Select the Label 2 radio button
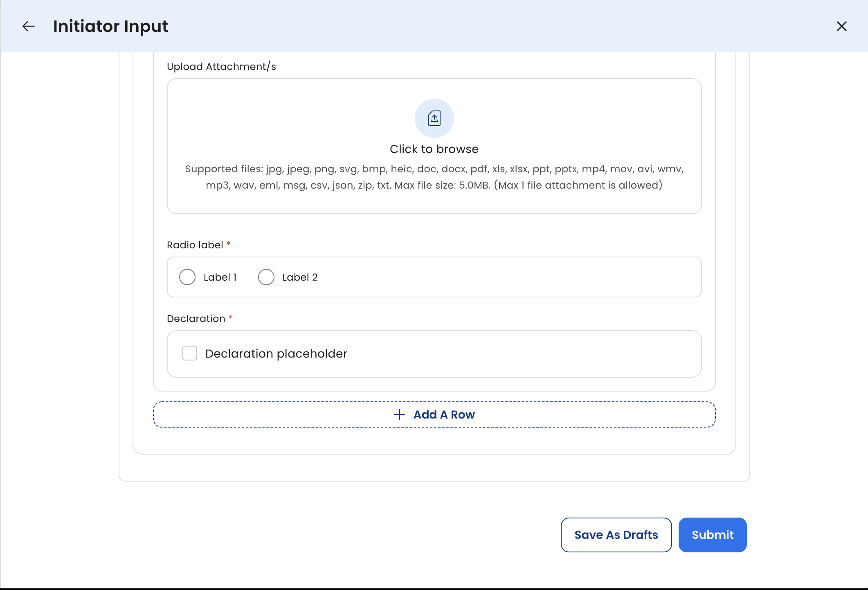This screenshot has height=590, width=868. coord(266,277)
